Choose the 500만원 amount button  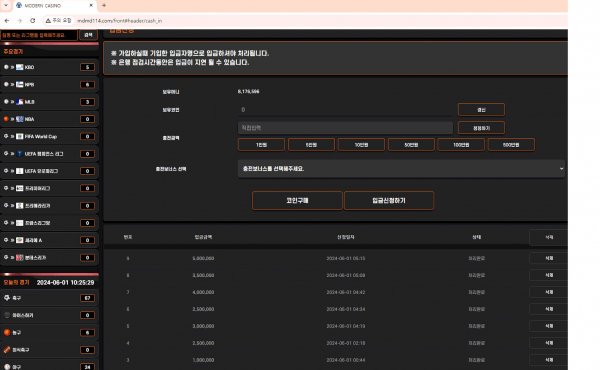(511, 145)
